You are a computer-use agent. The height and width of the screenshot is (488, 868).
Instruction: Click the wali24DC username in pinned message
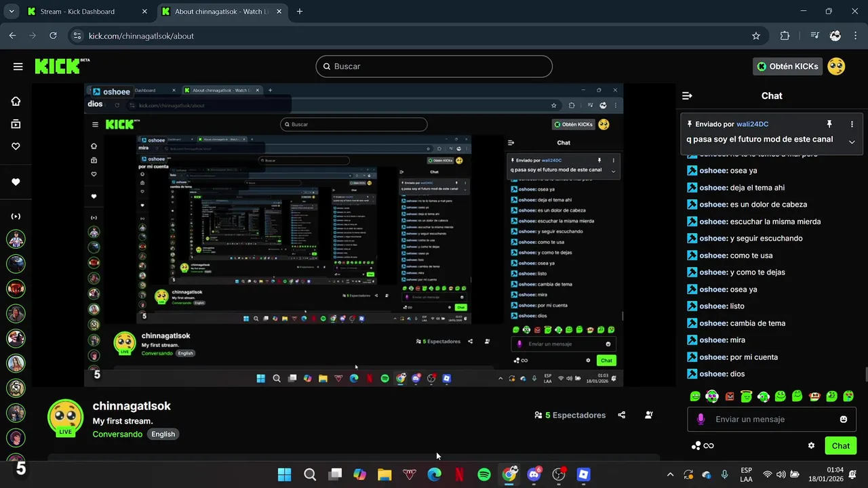click(752, 124)
